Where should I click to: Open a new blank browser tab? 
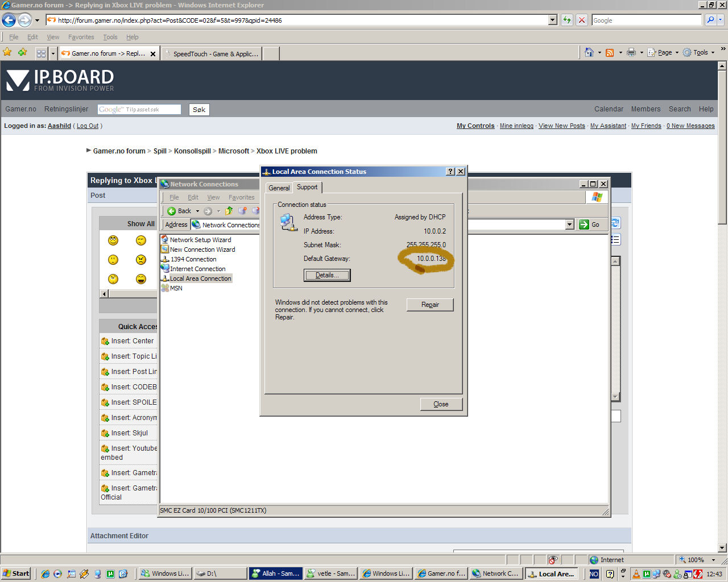click(x=271, y=53)
